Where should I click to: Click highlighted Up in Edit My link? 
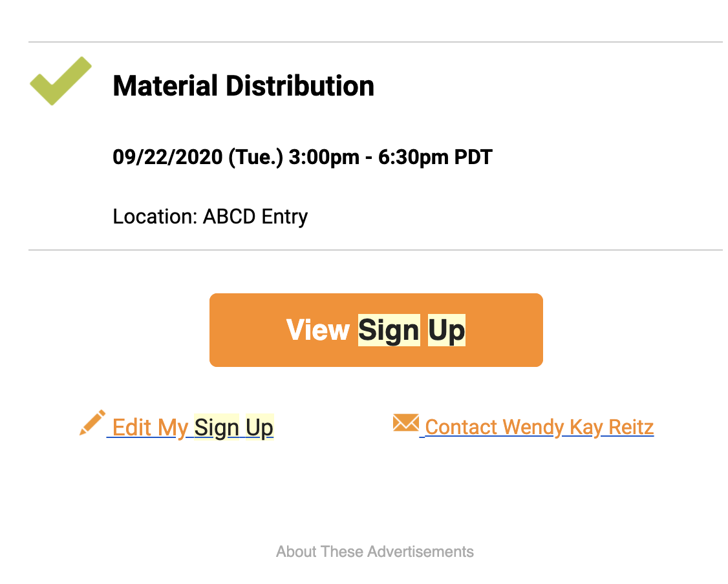(x=259, y=427)
